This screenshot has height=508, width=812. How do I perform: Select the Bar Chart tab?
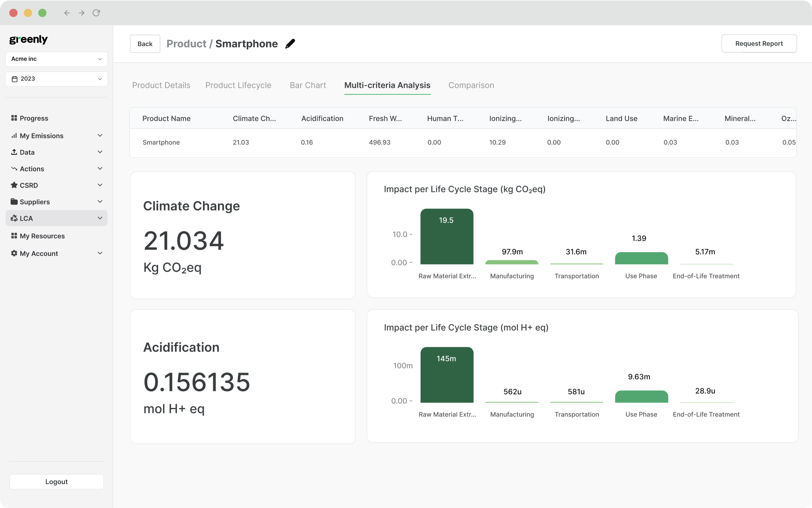coord(308,85)
